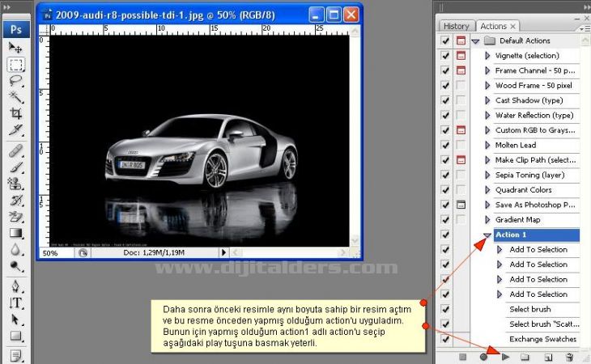The height and width of the screenshot is (364, 591).
Task: Switch to the Actions tab
Action: pos(493,26)
